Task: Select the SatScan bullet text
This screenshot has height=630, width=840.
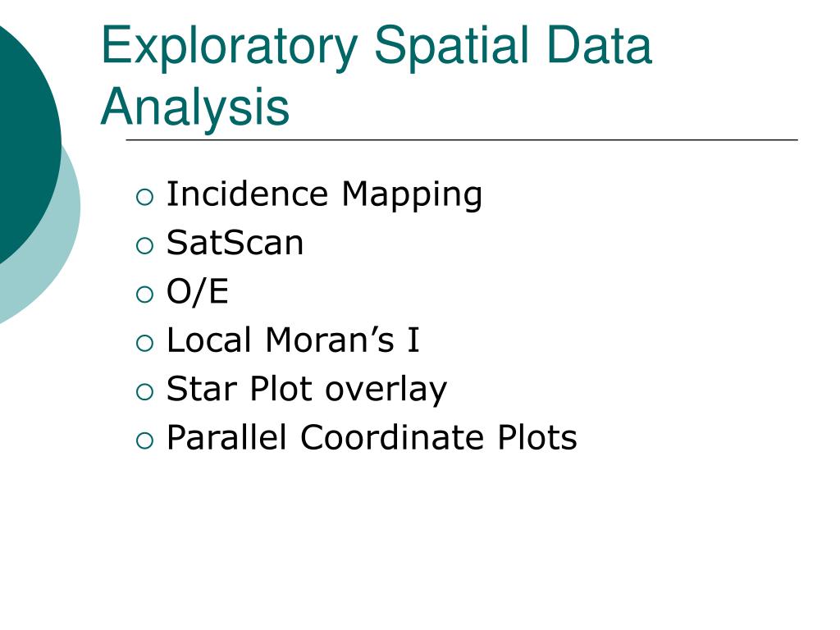Action: (235, 243)
